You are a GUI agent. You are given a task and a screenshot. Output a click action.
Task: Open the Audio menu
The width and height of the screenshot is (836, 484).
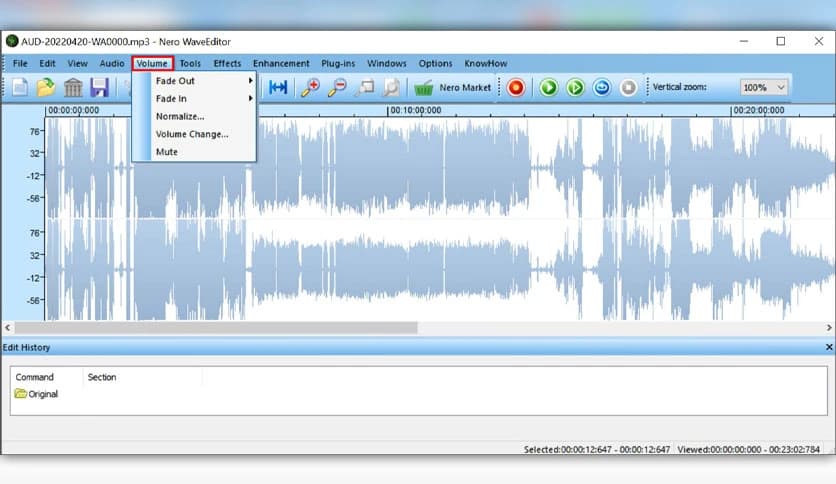tap(112, 63)
